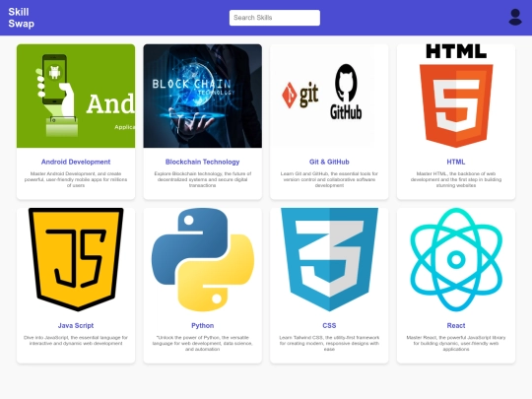This screenshot has width=532, height=399.
Task: Open the Android Development title link
Action: tap(76, 162)
